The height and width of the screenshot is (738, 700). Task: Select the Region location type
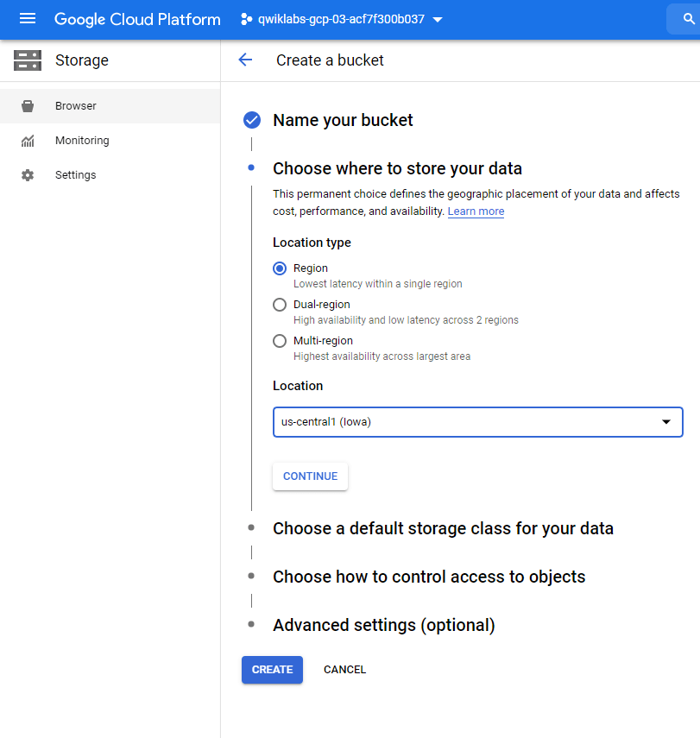click(280, 268)
